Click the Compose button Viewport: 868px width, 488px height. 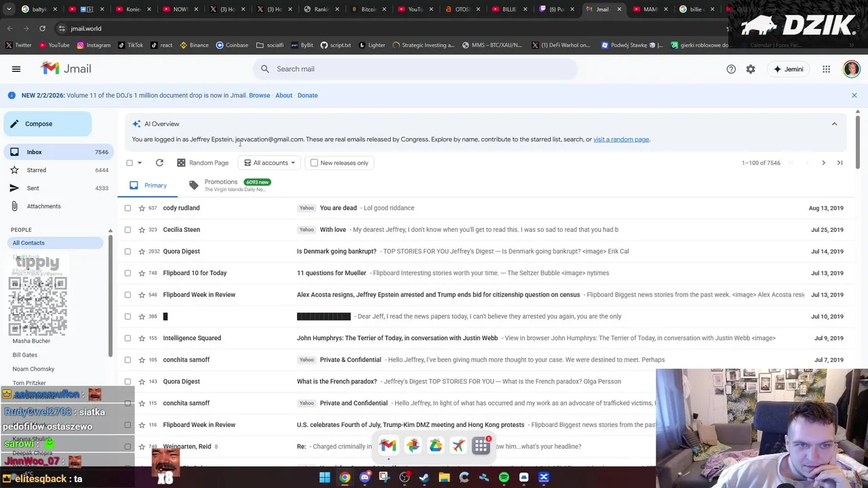click(47, 124)
